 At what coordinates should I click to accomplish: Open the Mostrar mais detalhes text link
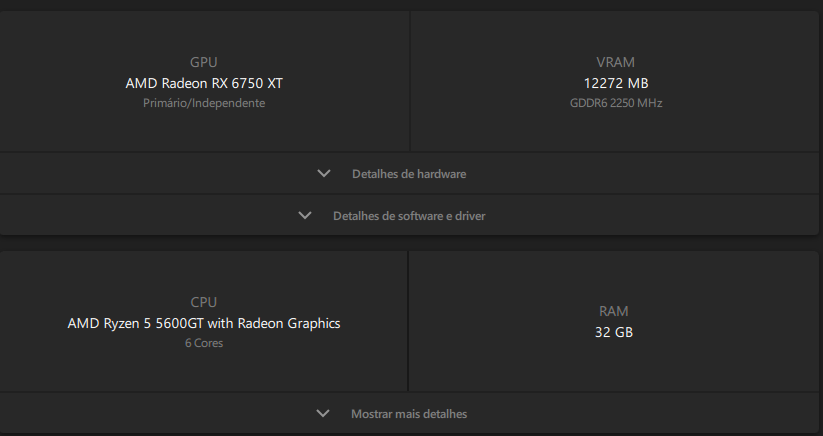tap(409, 413)
